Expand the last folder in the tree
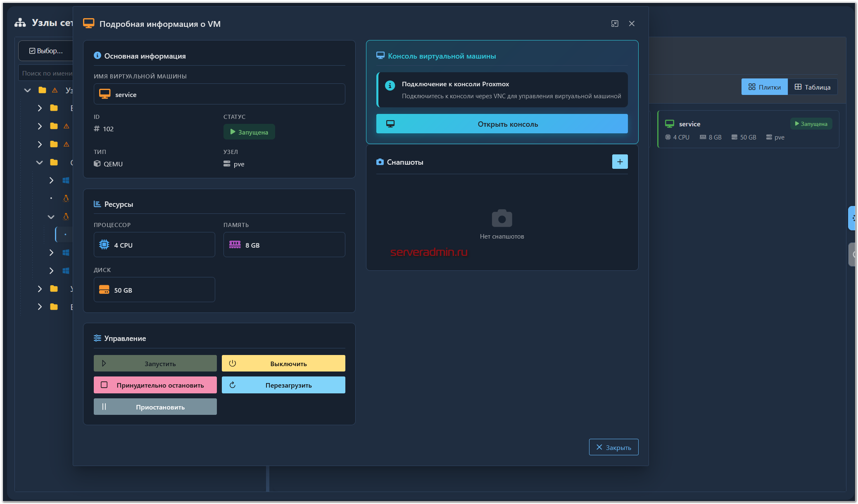Screen dimensions: 858x504 (x=40, y=307)
